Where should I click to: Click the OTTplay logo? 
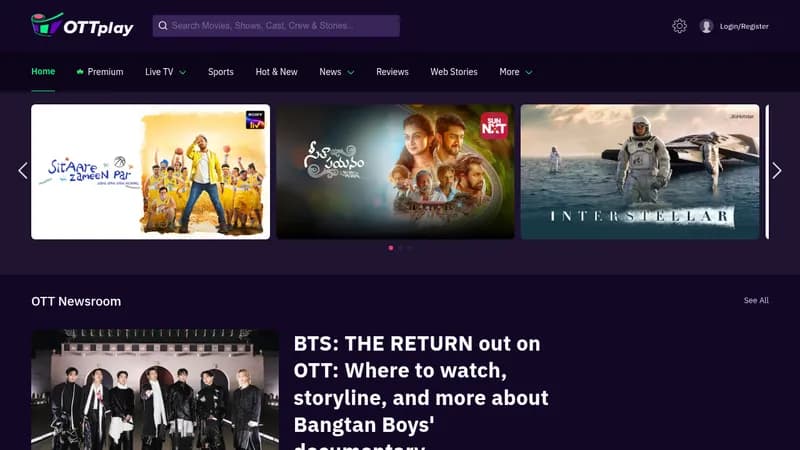coord(82,25)
